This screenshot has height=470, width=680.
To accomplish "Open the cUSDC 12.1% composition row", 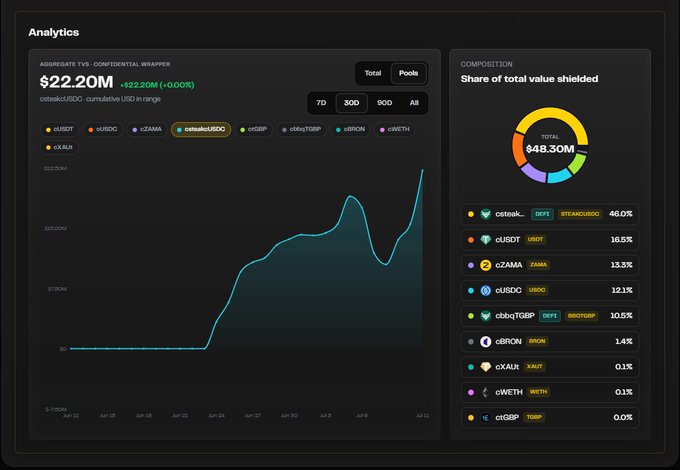I will [550, 290].
